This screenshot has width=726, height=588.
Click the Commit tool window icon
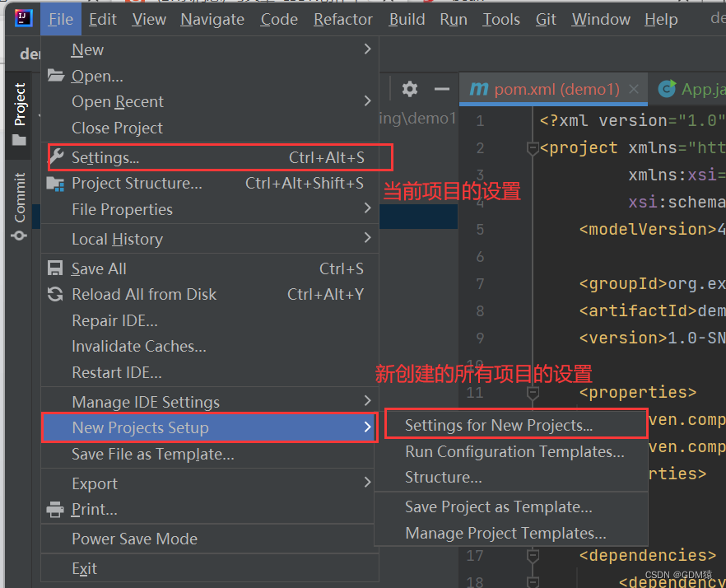(19, 236)
